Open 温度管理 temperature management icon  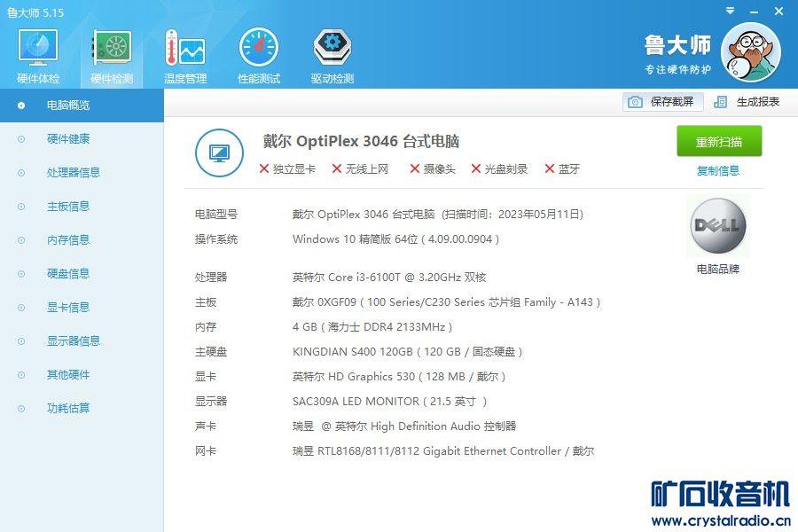click(185, 56)
